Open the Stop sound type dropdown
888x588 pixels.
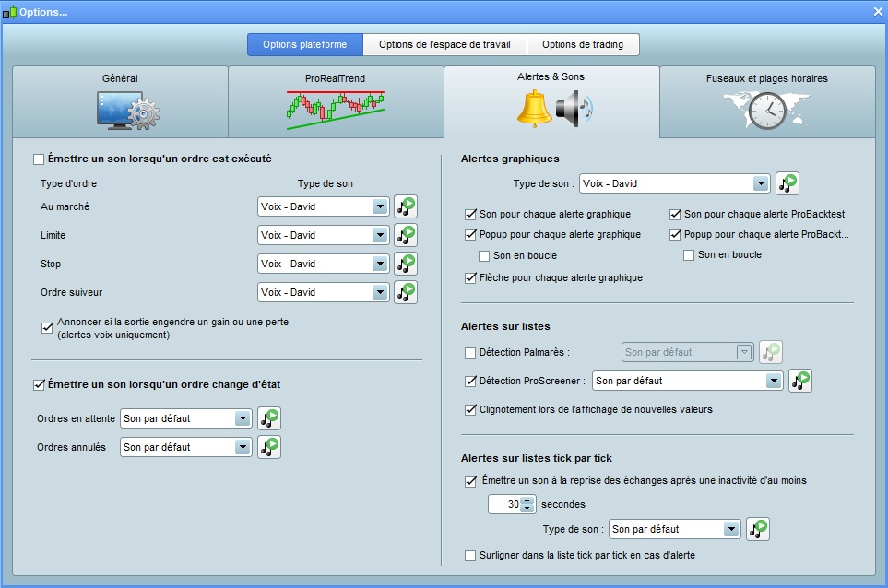click(324, 264)
